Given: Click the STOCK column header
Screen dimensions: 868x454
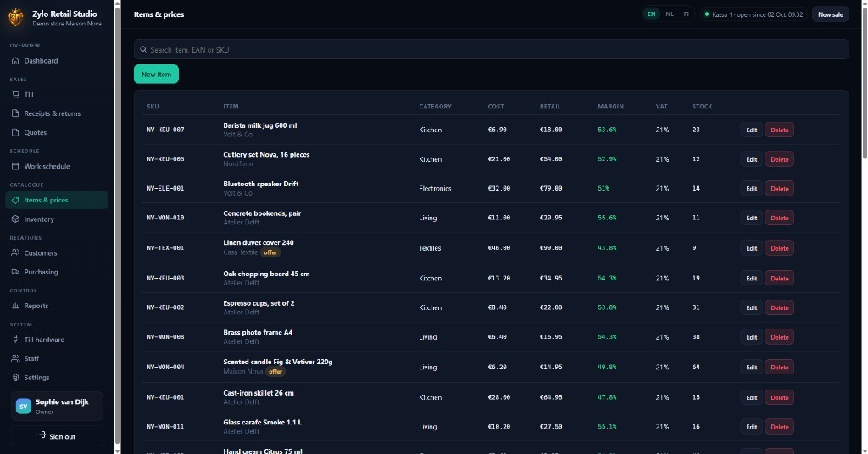Looking at the screenshot, I should coord(702,107).
